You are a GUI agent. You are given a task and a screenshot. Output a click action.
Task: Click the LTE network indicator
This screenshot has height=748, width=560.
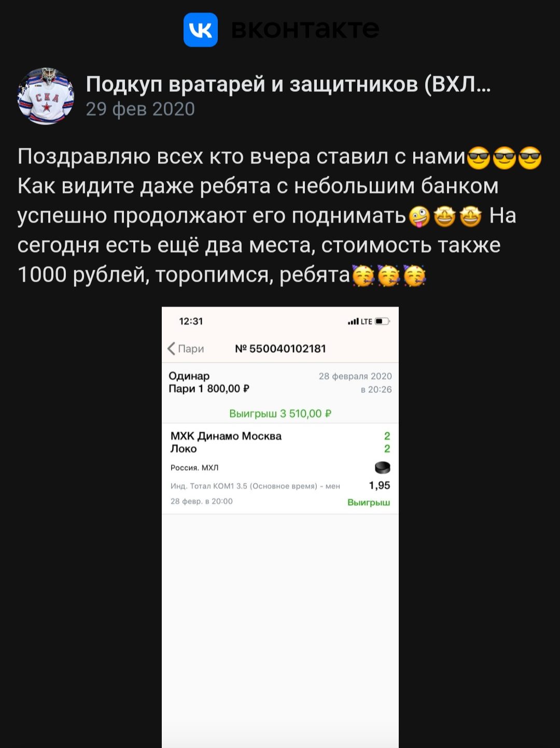click(367, 322)
